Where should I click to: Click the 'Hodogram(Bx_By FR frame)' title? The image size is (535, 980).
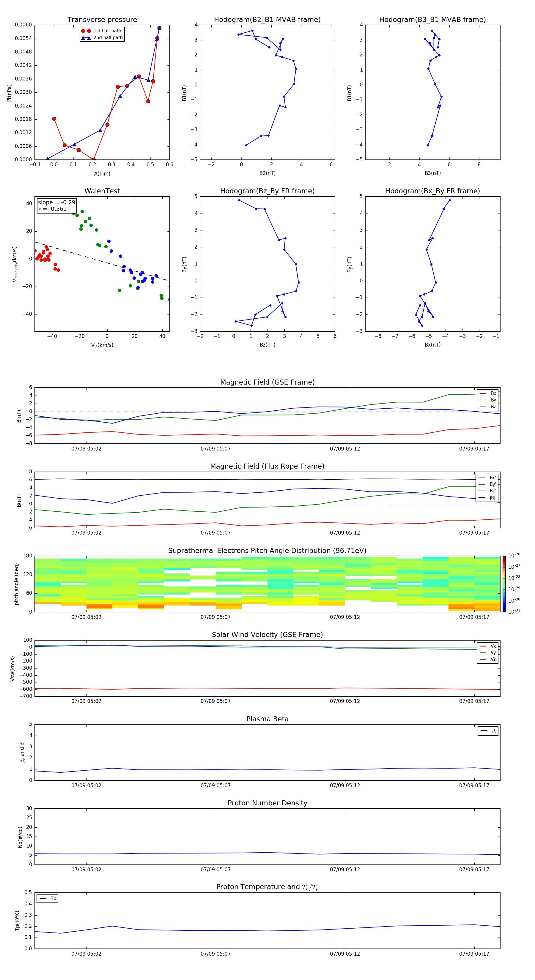[432, 191]
